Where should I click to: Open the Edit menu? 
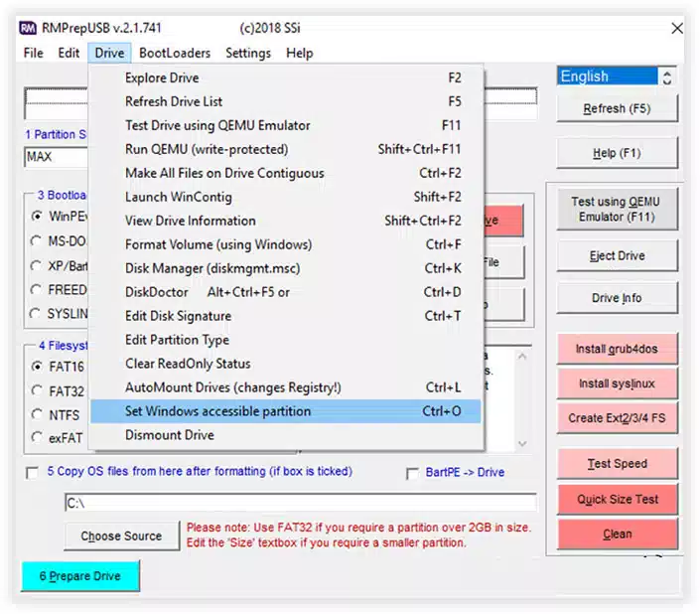(x=69, y=53)
